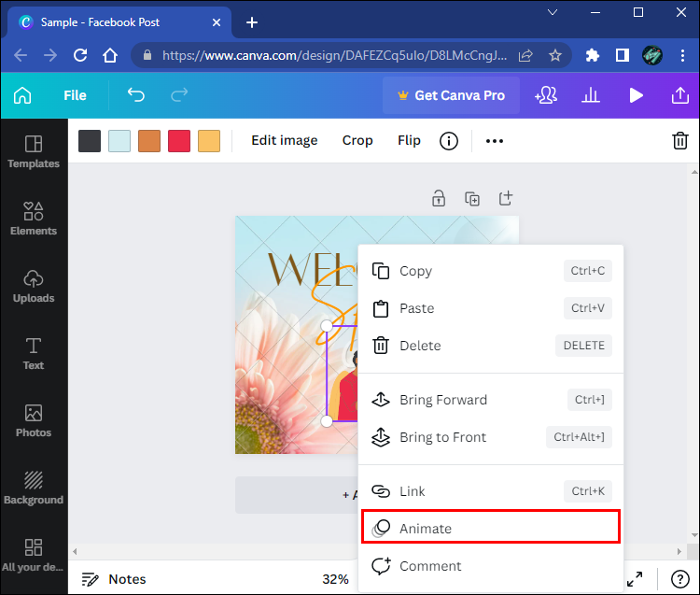Click the add page icon above canvas
Viewport: 700px width, 595px height.
(505, 198)
